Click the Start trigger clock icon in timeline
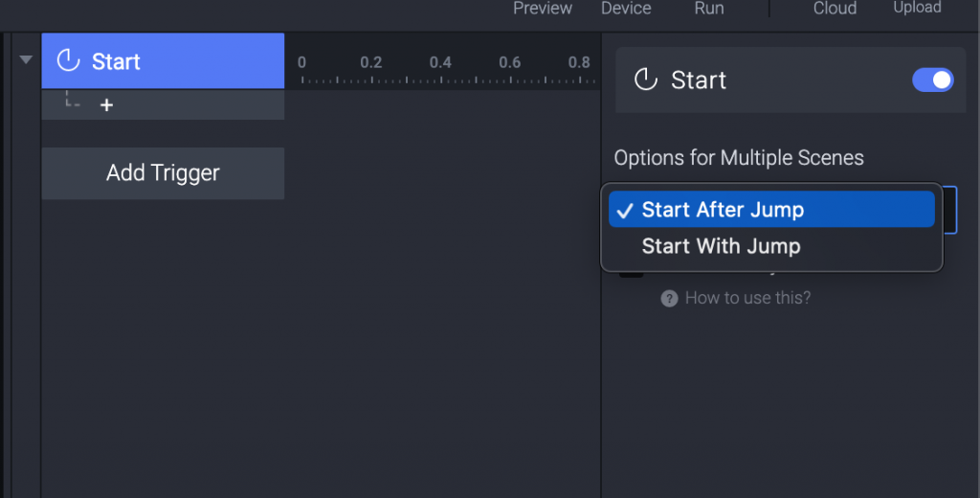 pyautogui.click(x=68, y=61)
